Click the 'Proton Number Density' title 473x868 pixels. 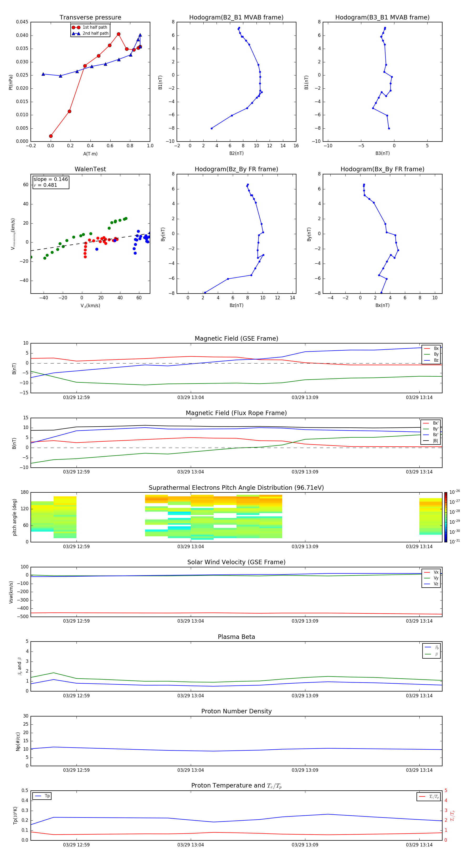tap(236, 711)
